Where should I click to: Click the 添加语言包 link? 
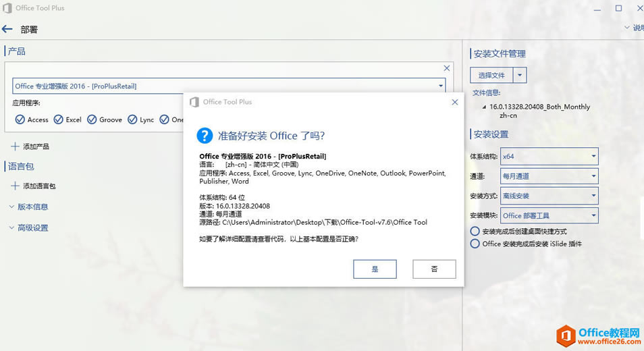39,186
